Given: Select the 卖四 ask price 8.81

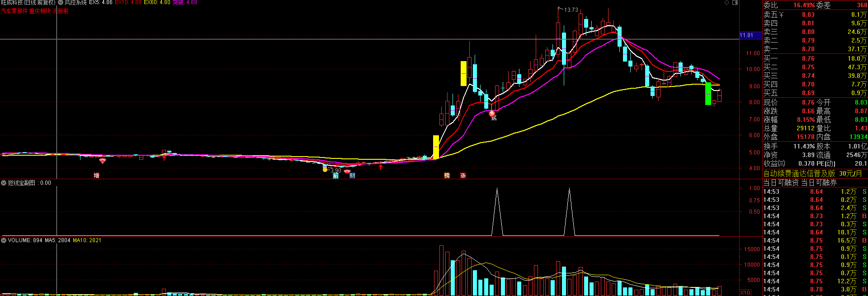Looking at the screenshot, I should 808,24.
